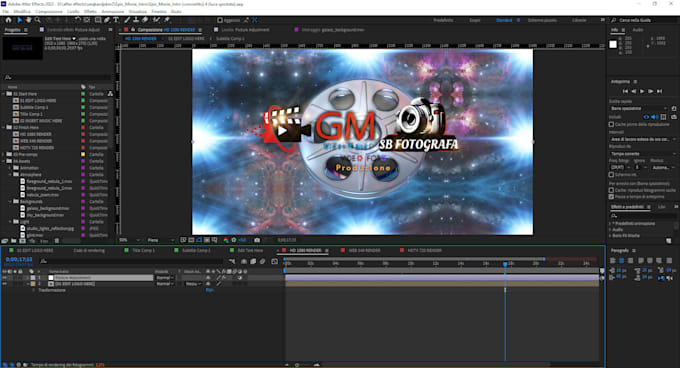The width and height of the screenshot is (680, 368).
Task: Select the Puppet Pin tool
Action: 167,20
